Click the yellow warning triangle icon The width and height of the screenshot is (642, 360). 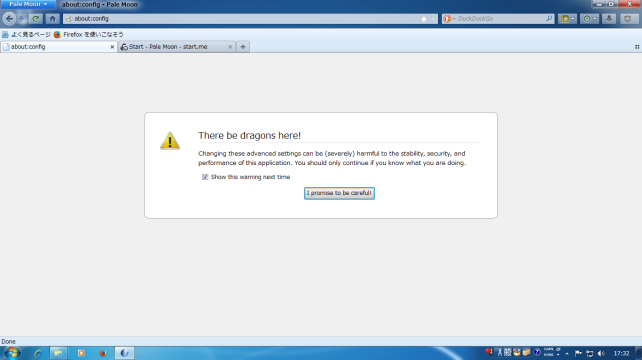coord(170,140)
